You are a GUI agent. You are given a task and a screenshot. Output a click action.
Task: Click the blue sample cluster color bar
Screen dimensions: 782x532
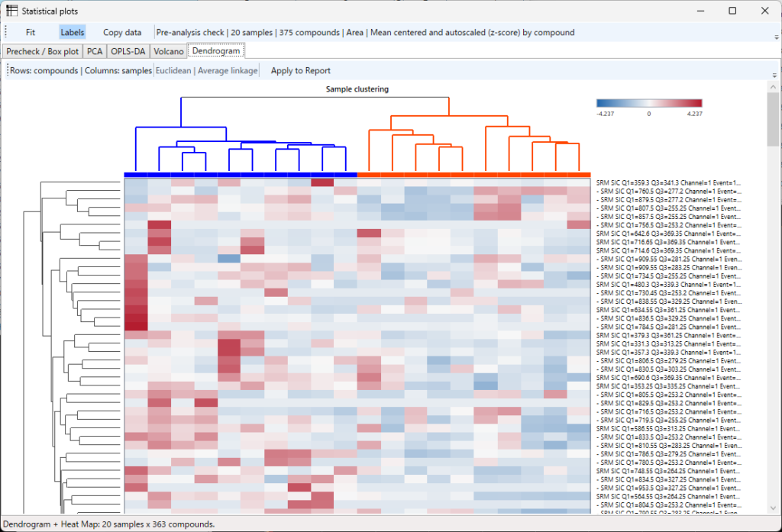click(x=241, y=175)
